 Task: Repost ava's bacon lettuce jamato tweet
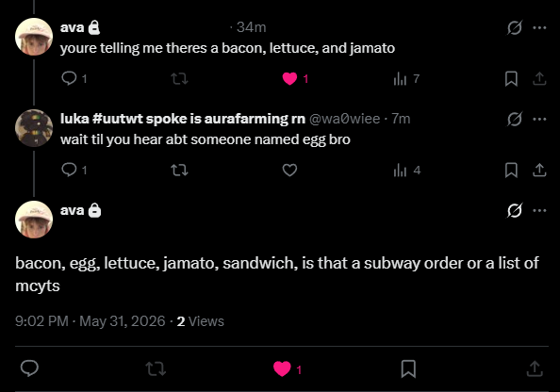179,78
